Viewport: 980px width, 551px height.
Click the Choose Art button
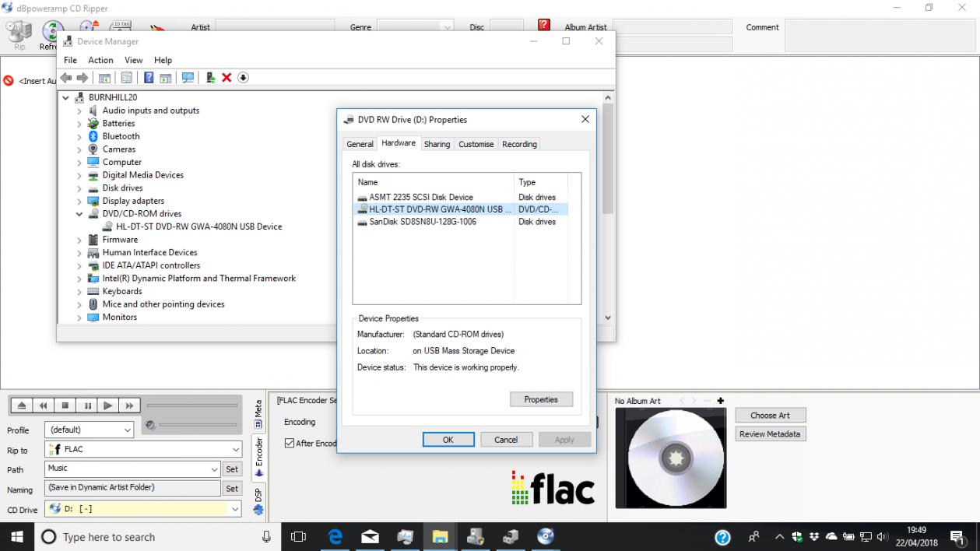770,416
